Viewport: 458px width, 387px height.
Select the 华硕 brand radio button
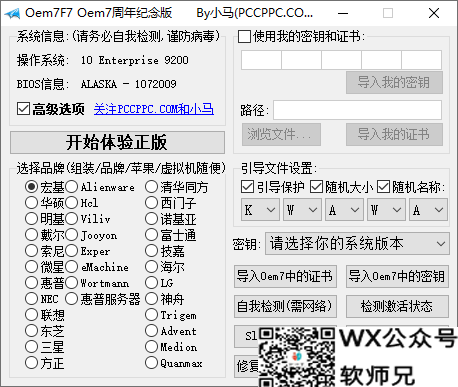(x=31, y=202)
